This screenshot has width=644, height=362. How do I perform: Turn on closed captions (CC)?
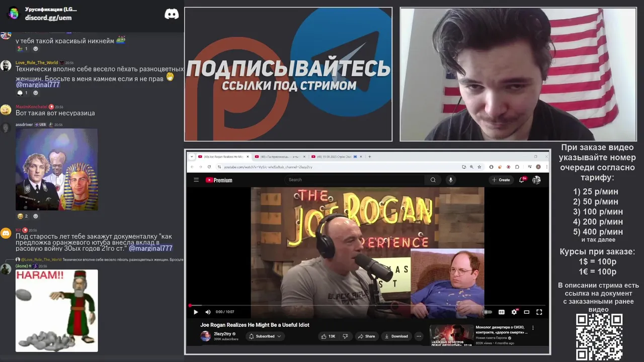click(x=502, y=312)
